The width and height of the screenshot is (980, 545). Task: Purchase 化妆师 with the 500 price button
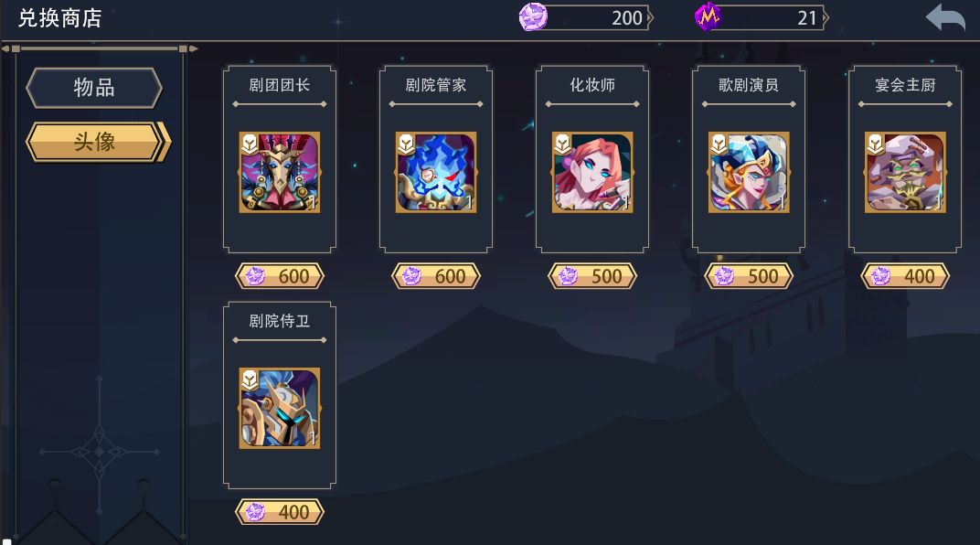[x=591, y=275]
